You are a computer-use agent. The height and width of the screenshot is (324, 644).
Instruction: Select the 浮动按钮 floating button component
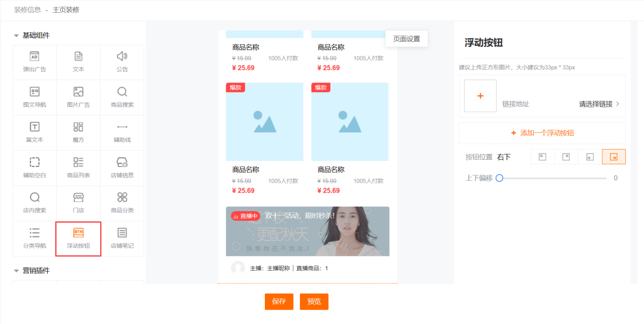click(78, 238)
